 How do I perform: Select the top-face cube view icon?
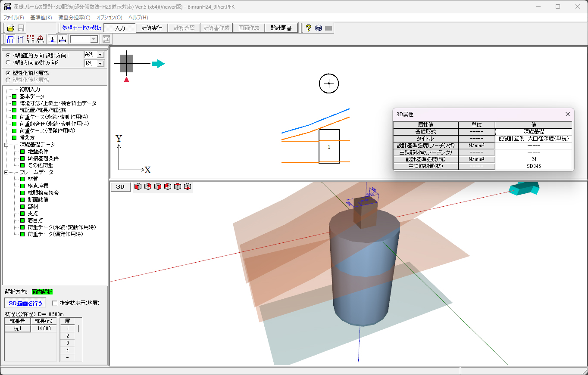[177, 187]
